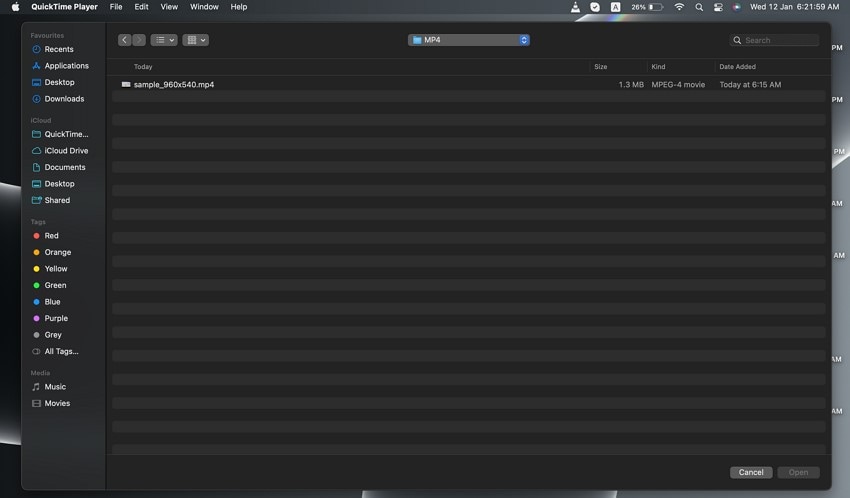Select the Blue tag
Image resolution: width=850 pixels, height=498 pixels.
tap(52, 302)
